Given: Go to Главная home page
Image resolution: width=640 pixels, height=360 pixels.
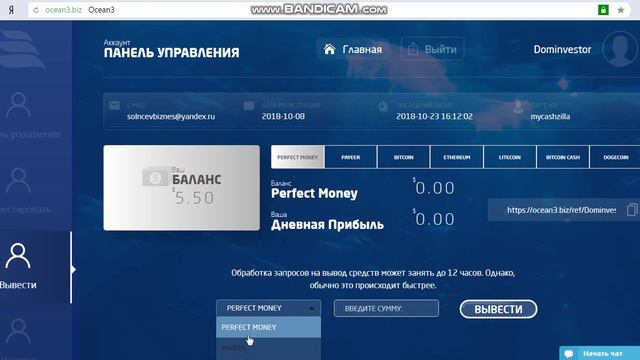Looking at the screenshot, I should click(x=353, y=49).
